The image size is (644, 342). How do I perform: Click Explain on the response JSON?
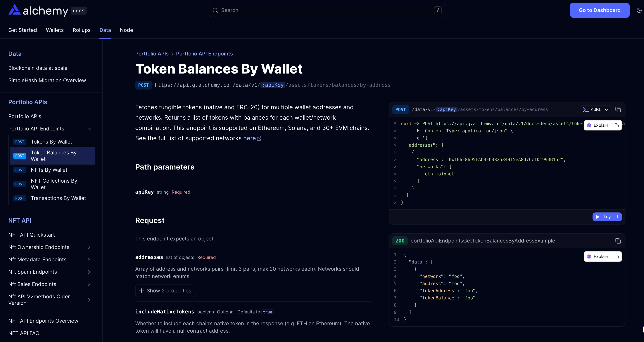598,256
